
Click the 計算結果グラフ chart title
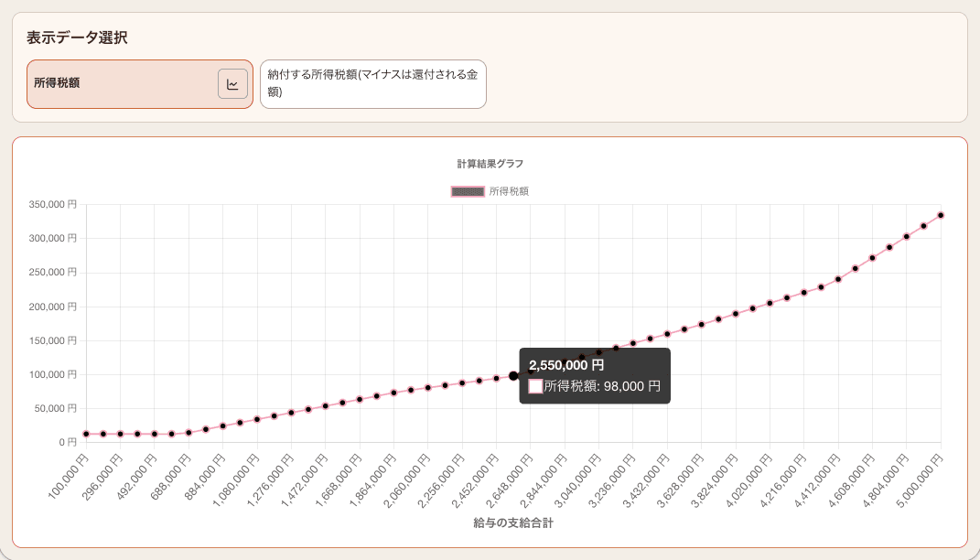(490, 164)
